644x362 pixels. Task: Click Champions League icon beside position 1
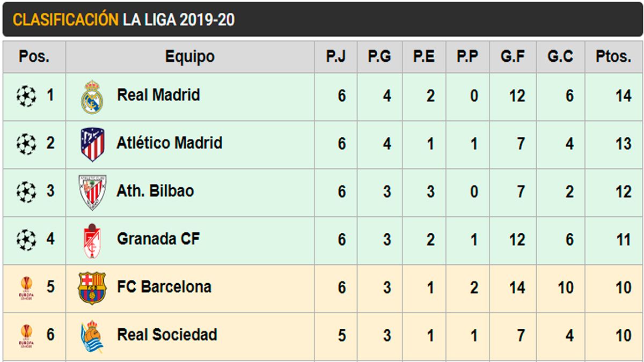(x=26, y=97)
